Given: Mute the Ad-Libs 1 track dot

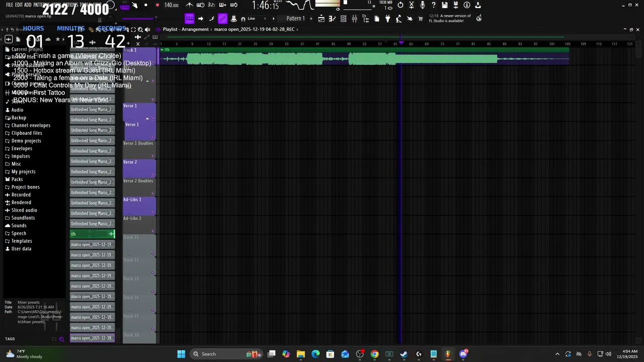Looking at the screenshot, I should click(x=153, y=212).
